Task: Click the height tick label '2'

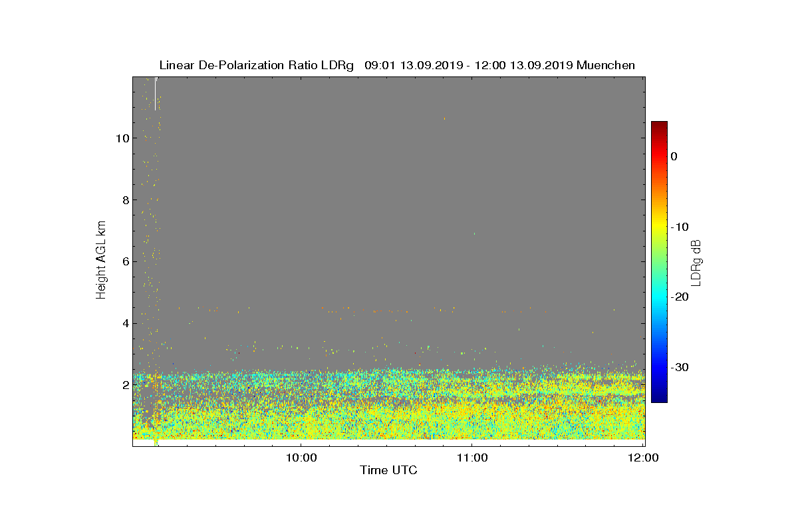Action: pyautogui.click(x=124, y=385)
